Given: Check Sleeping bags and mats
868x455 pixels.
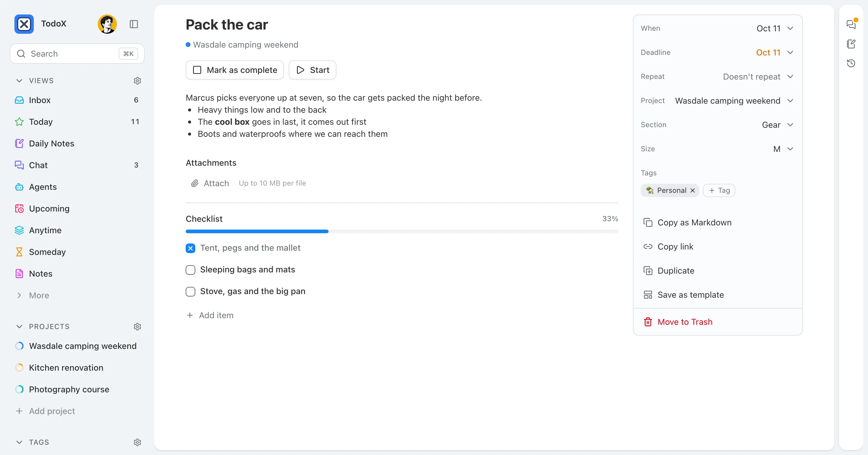Looking at the screenshot, I should (190, 270).
